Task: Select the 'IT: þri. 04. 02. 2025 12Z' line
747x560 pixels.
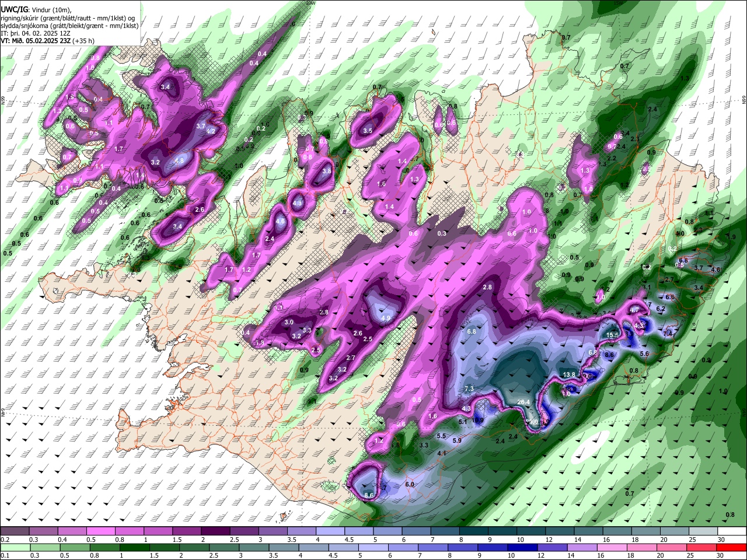Action: point(37,33)
